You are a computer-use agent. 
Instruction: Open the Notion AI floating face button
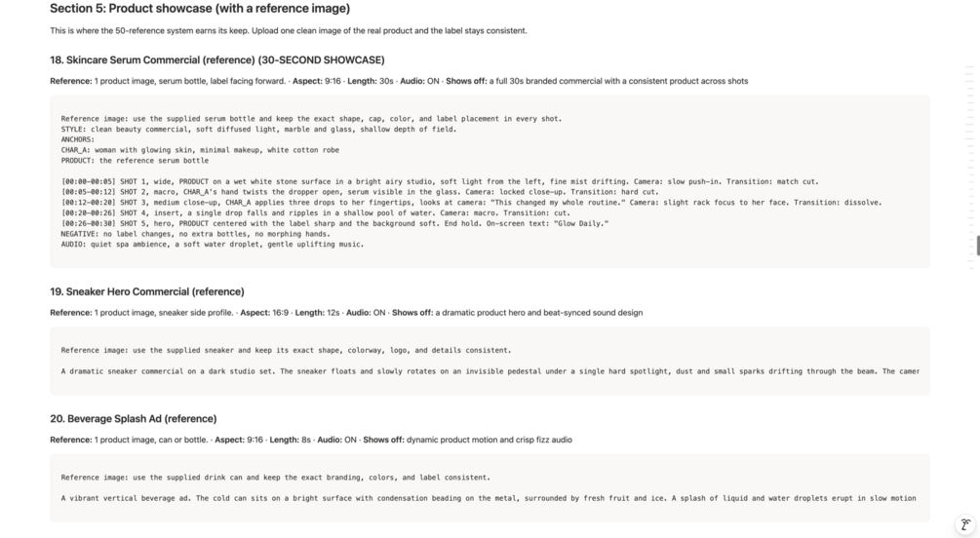965,525
